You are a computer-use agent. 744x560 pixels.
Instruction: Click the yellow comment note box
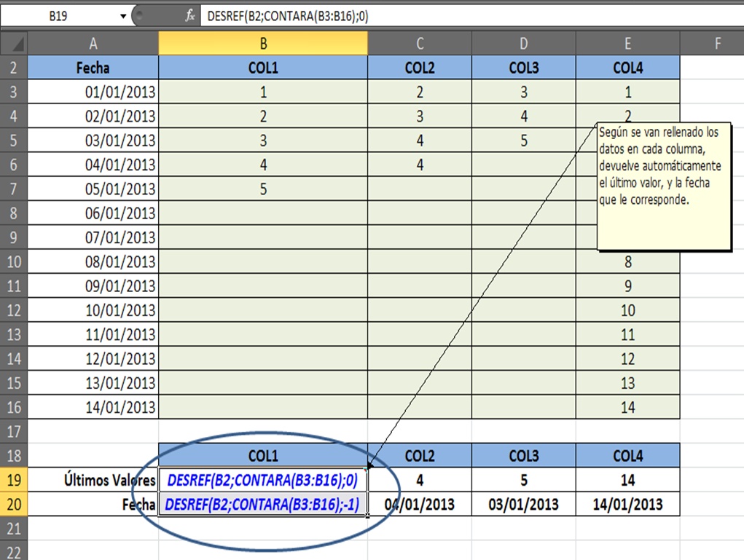click(663, 186)
